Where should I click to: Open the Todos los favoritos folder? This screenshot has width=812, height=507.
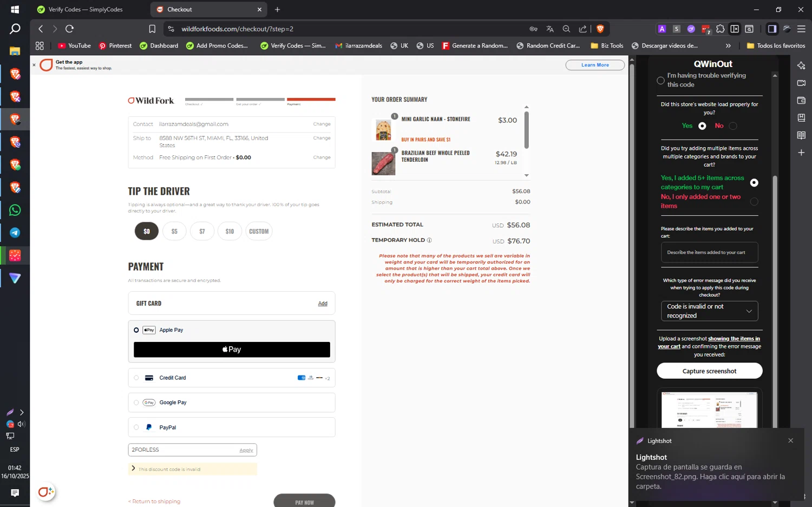coord(776,46)
